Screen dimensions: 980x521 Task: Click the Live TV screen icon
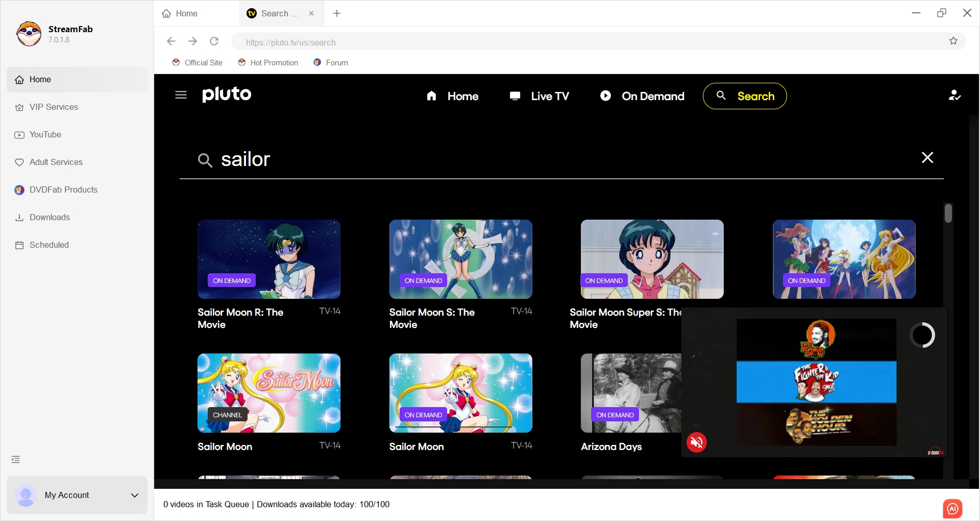[x=515, y=96]
